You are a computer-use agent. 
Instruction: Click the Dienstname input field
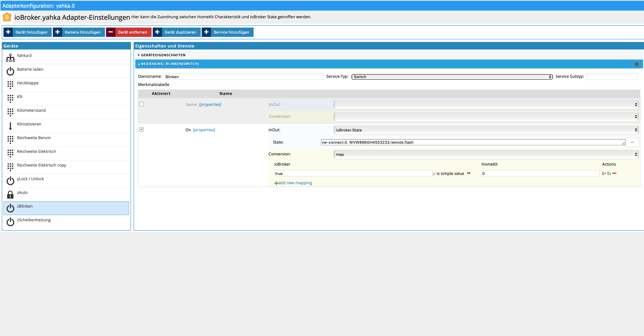pos(244,77)
